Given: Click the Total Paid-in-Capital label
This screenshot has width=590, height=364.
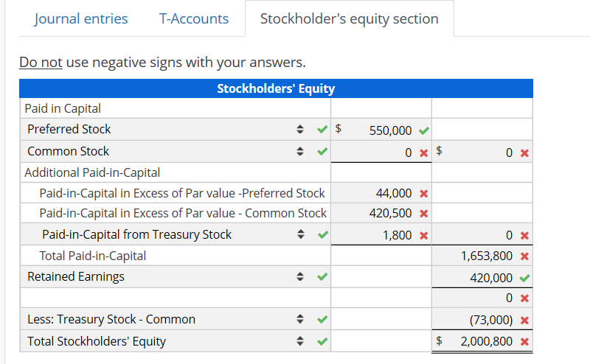Looking at the screenshot, I should [x=93, y=256].
